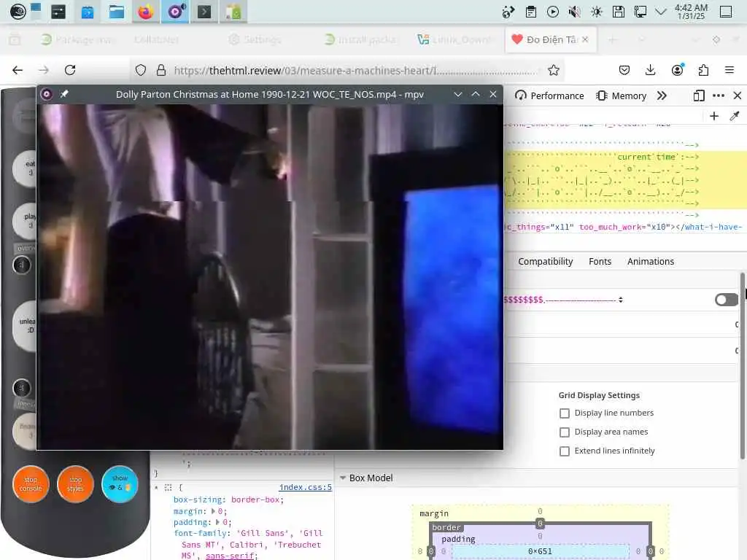
Task: Close the Đo Điện Tâ browser tab
Action: tap(585, 39)
